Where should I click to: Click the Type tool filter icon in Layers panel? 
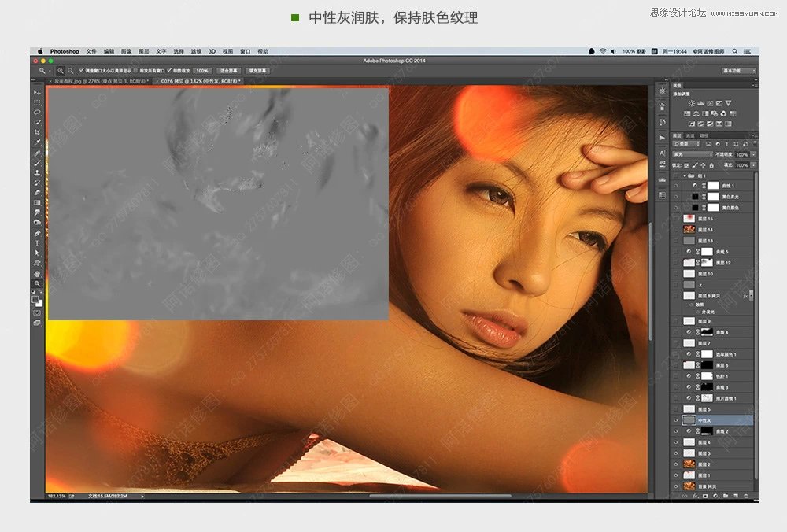pyautogui.click(x=727, y=143)
